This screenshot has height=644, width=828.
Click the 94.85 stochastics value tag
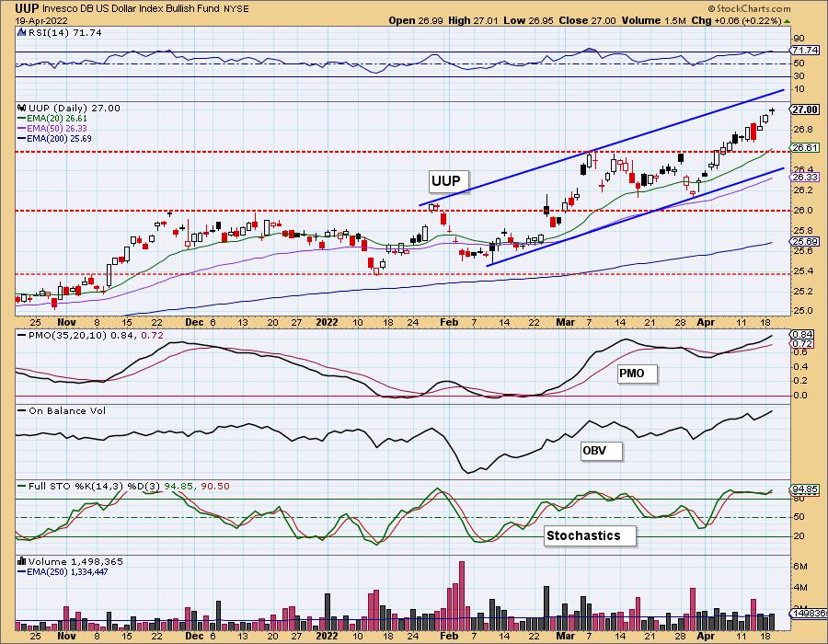click(x=805, y=489)
